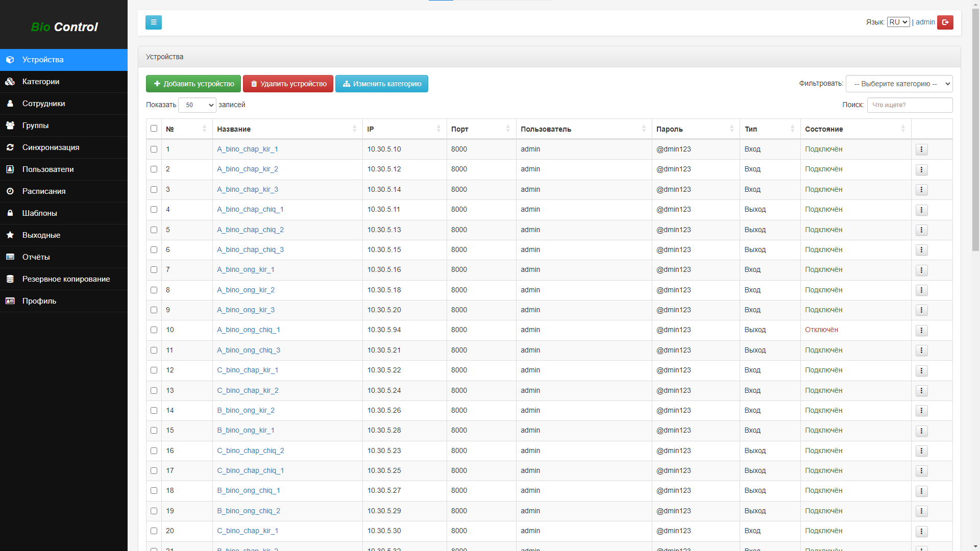
Task: Sort by Пароль column header
Action: (x=696, y=129)
